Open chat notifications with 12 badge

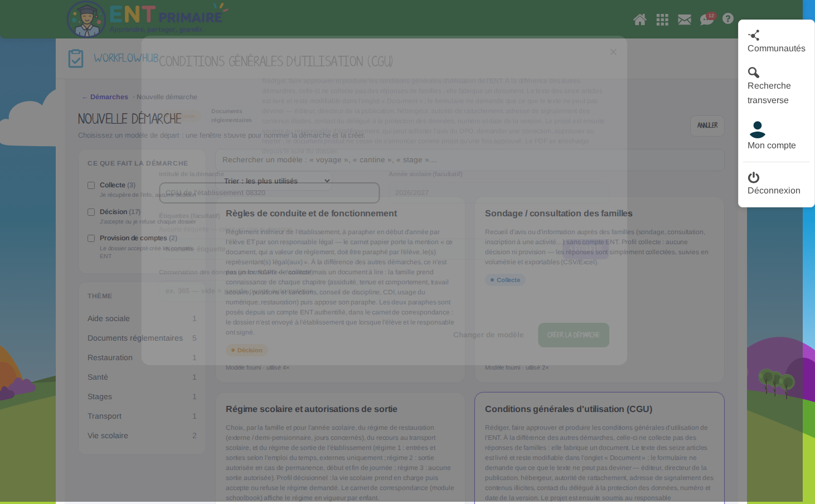click(707, 19)
